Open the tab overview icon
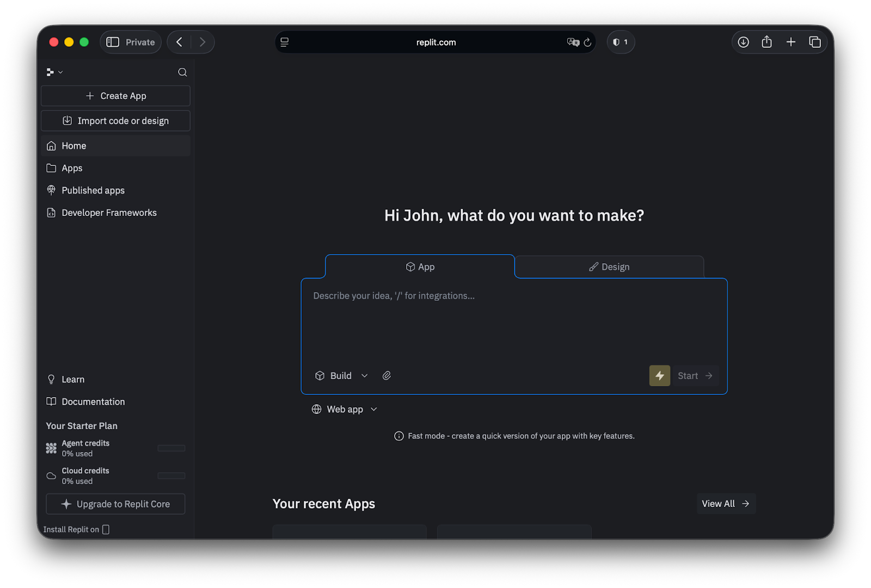Viewport: 871px width, 588px height. [814, 42]
